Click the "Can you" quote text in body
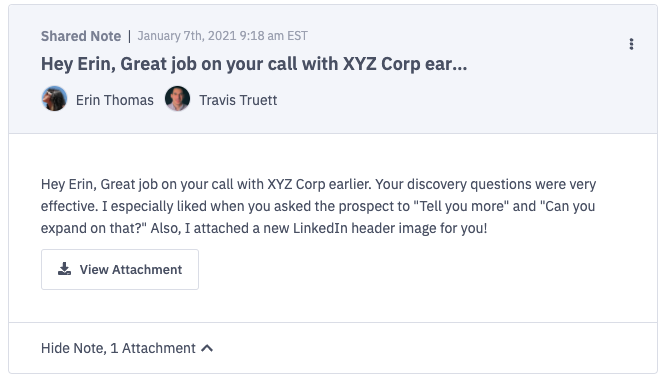 pos(568,206)
